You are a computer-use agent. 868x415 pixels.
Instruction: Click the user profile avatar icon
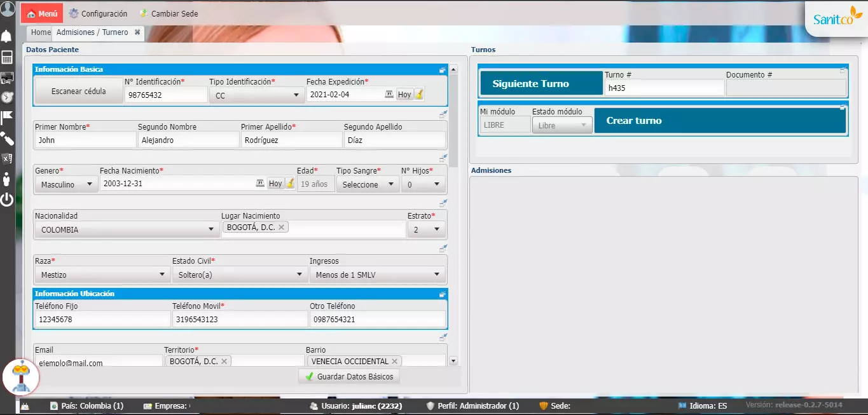point(8,9)
